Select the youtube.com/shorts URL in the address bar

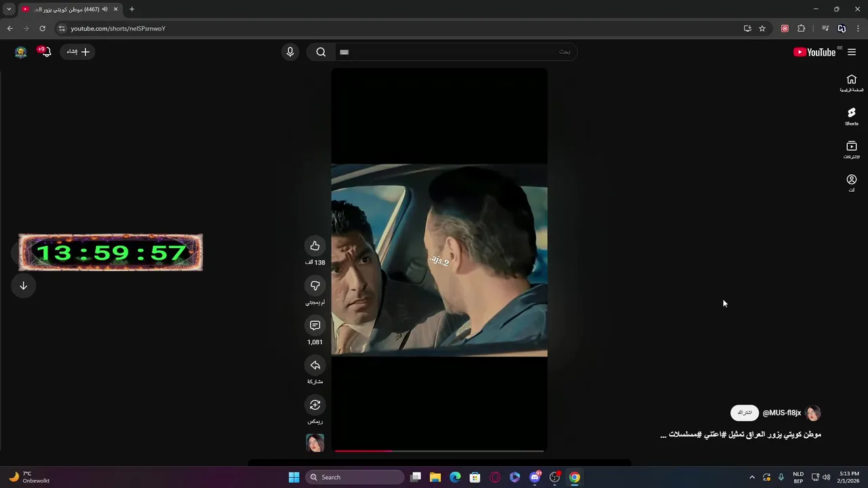(x=118, y=28)
